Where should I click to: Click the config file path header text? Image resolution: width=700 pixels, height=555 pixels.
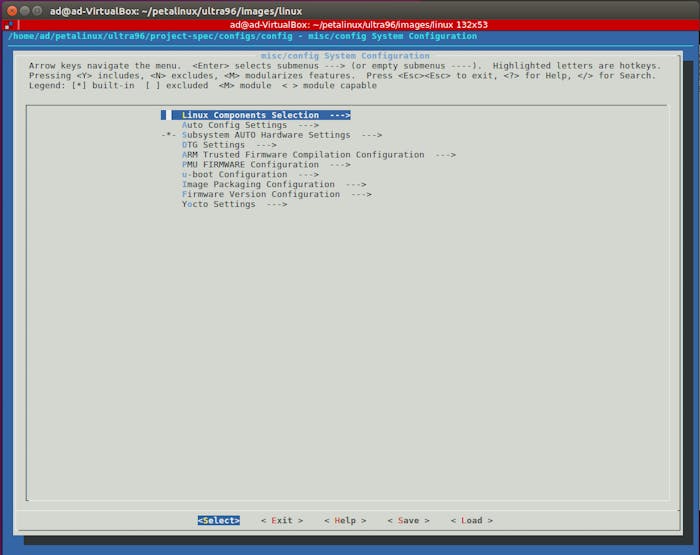pos(242,36)
